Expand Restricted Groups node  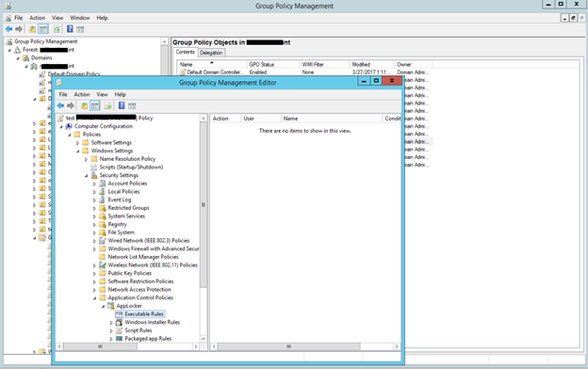[94, 208]
